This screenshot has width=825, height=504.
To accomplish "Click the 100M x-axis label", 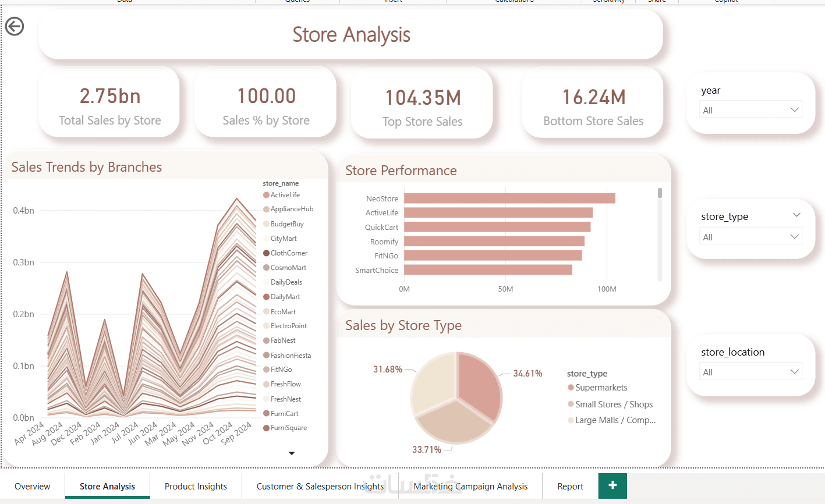I will point(607,289).
